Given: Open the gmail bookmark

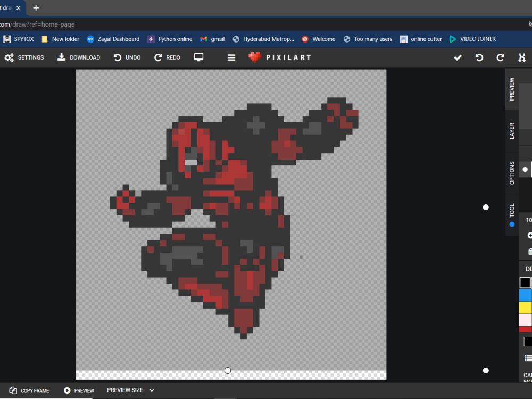Looking at the screenshot, I should point(212,39).
